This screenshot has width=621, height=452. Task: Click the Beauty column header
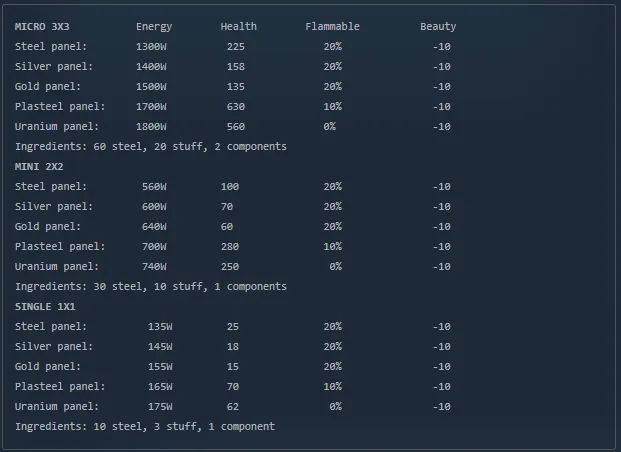click(438, 26)
